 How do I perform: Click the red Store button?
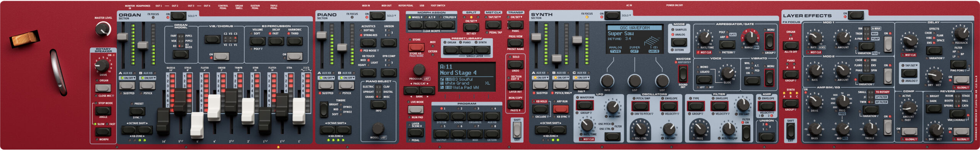tap(416, 47)
